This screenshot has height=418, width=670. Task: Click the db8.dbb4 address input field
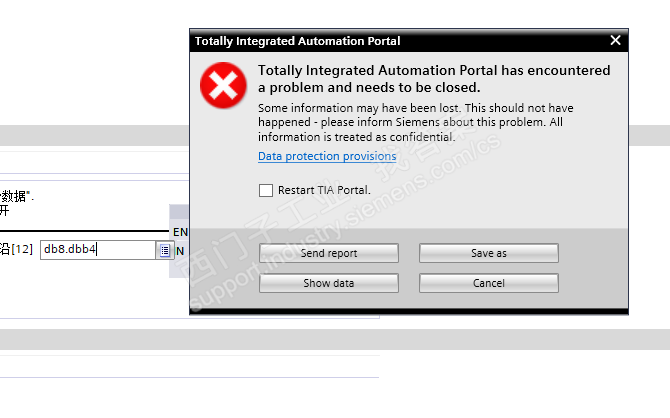(x=96, y=249)
